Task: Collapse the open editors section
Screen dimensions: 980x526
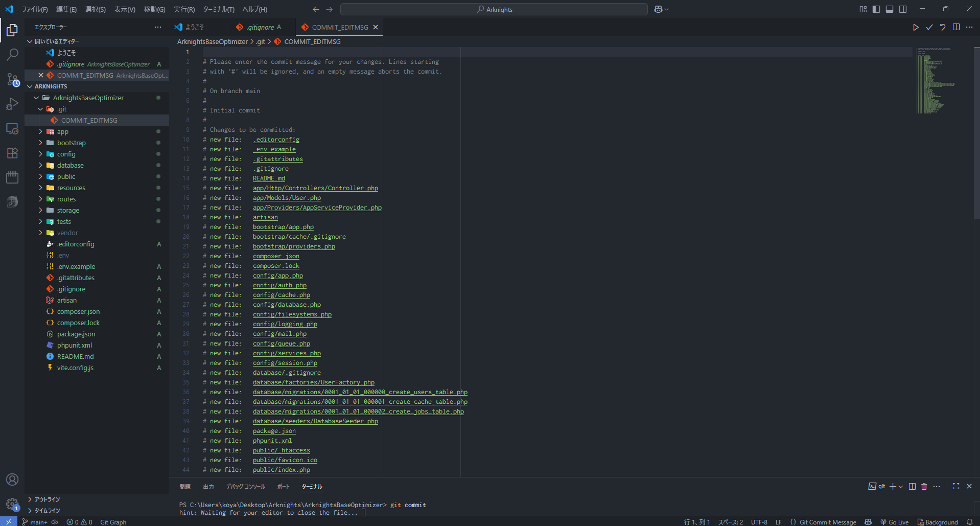Action: (x=30, y=41)
